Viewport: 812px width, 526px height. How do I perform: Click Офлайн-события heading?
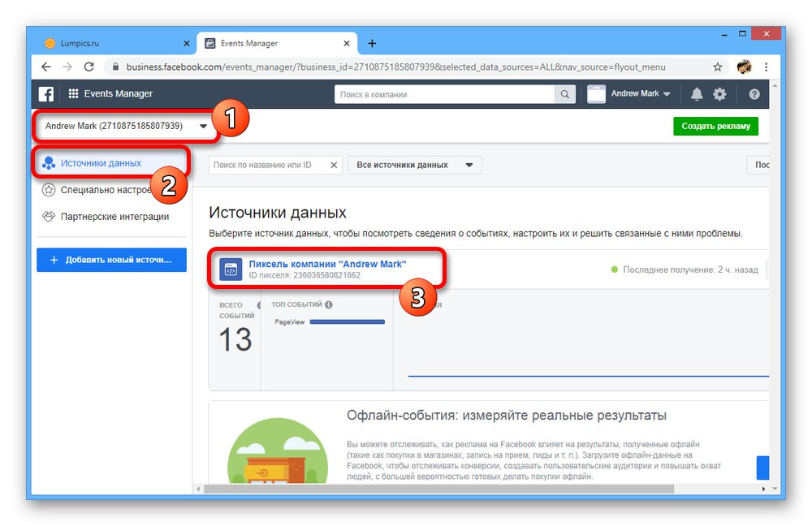pyautogui.click(x=506, y=416)
